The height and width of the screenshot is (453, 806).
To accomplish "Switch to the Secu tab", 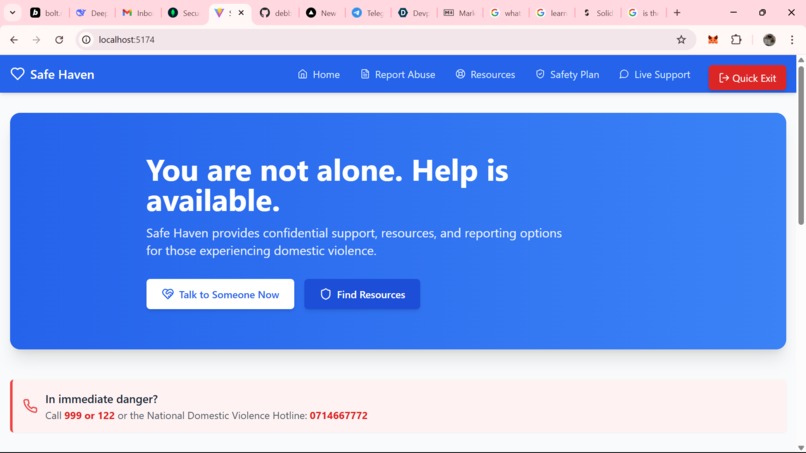I will pos(184,13).
